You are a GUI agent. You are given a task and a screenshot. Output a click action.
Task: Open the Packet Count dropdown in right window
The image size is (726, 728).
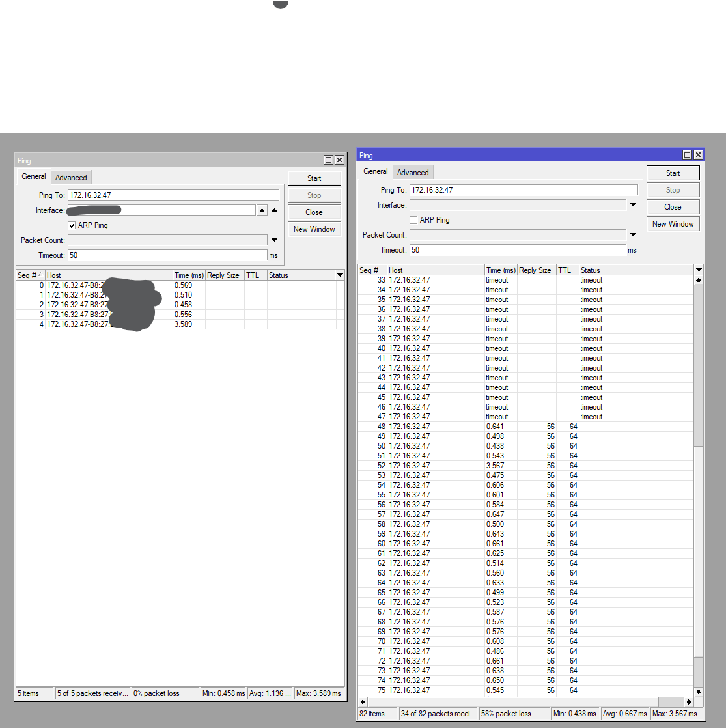coord(632,234)
